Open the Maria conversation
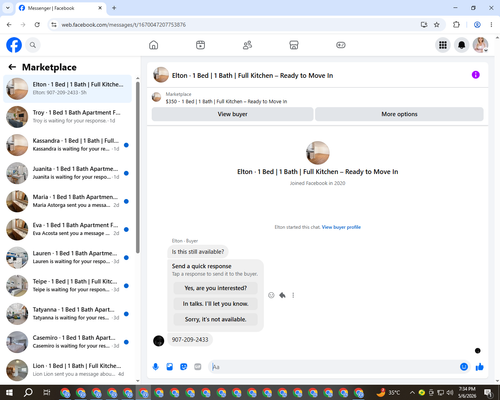Screen dimensions: 500x400 (67, 201)
